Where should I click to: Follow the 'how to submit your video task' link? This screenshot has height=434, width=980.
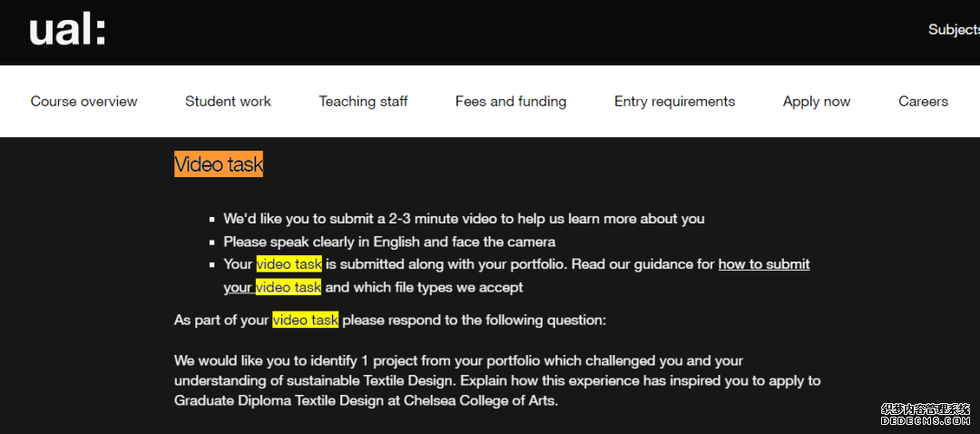(x=764, y=264)
